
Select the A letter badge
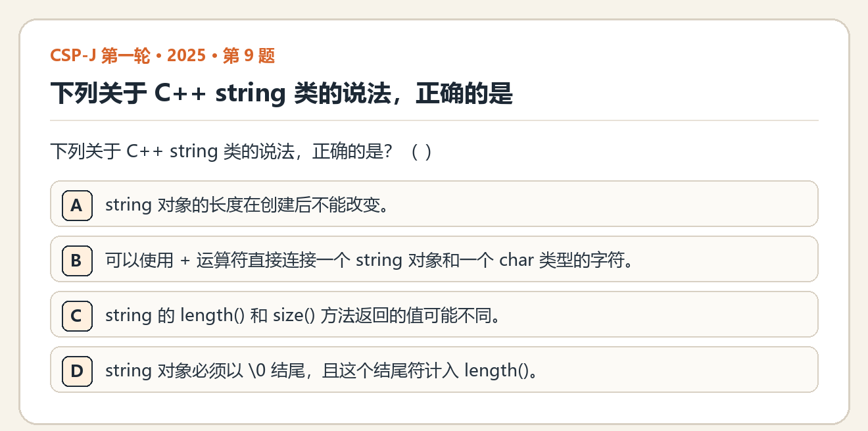click(77, 205)
